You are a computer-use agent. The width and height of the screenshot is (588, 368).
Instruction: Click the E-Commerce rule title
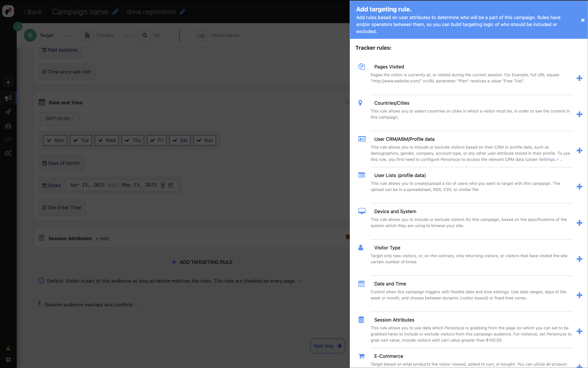coord(388,356)
